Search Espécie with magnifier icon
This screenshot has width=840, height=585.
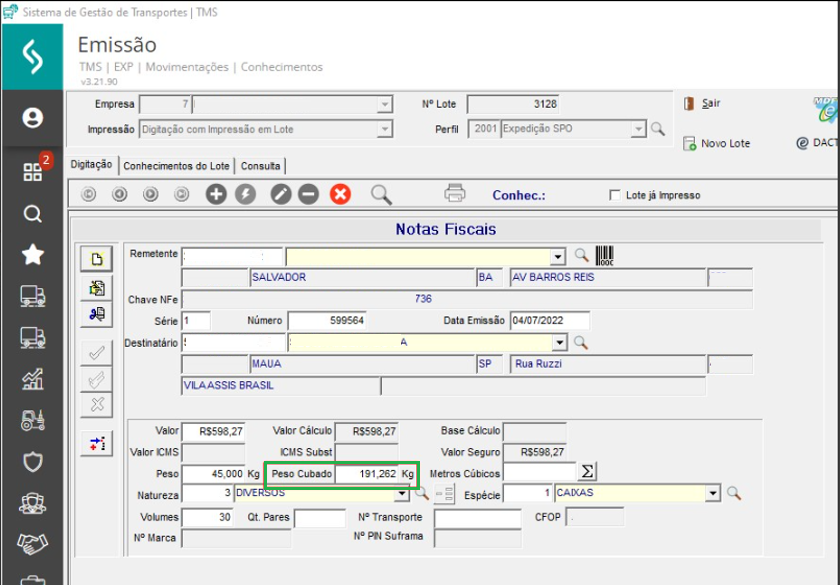734,493
